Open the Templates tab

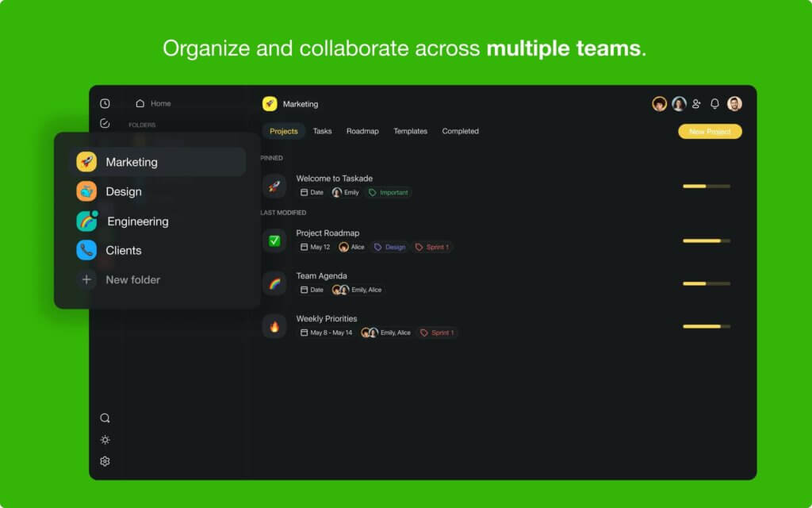click(x=410, y=131)
